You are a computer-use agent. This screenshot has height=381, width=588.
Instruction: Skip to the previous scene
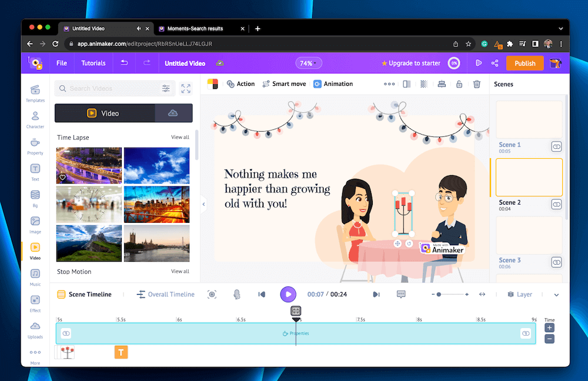(262, 295)
